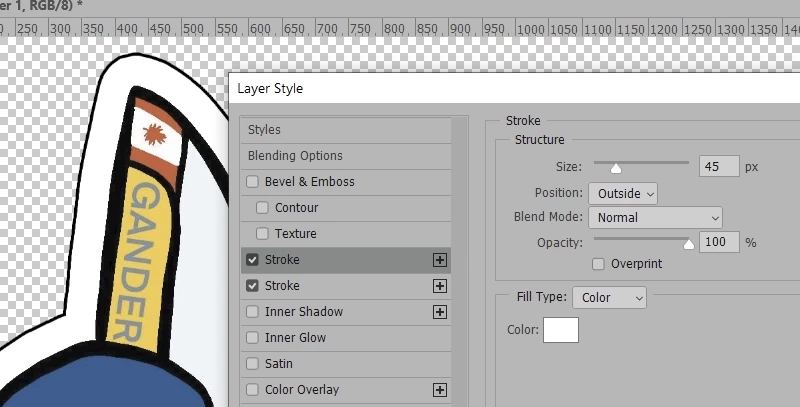Click the Size field showing 45
This screenshot has height=407, width=800.
tap(719, 166)
